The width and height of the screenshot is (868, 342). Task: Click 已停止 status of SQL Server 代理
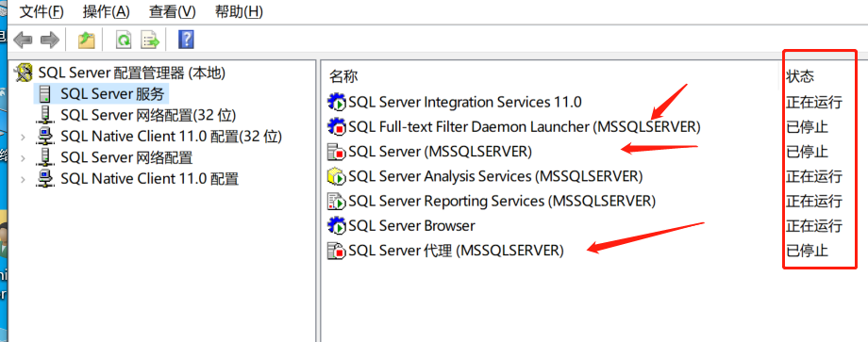(807, 251)
